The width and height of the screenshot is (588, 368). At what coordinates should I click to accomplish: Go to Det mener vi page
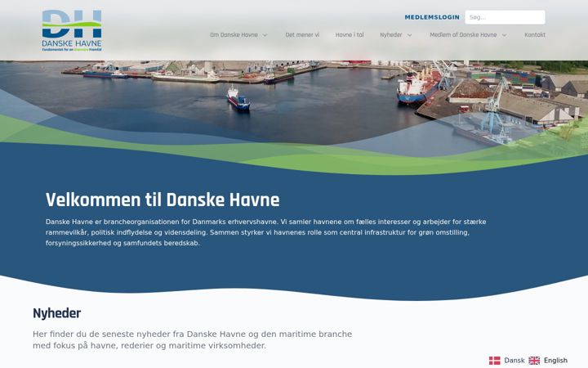coord(302,35)
